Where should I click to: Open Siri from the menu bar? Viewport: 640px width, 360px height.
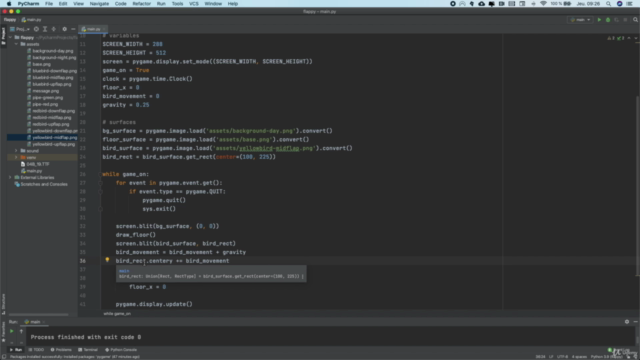click(x=620, y=4)
